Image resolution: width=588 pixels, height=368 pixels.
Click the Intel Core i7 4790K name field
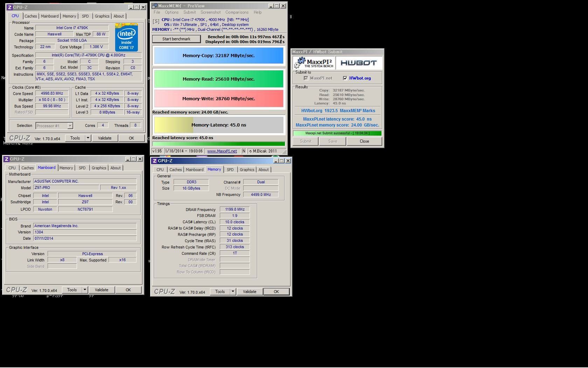point(72,28)
